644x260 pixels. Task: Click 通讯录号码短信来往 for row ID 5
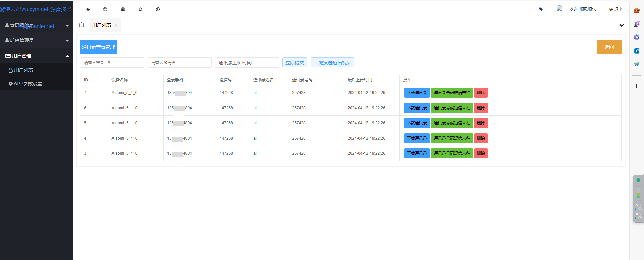click(x=452, y=123)
